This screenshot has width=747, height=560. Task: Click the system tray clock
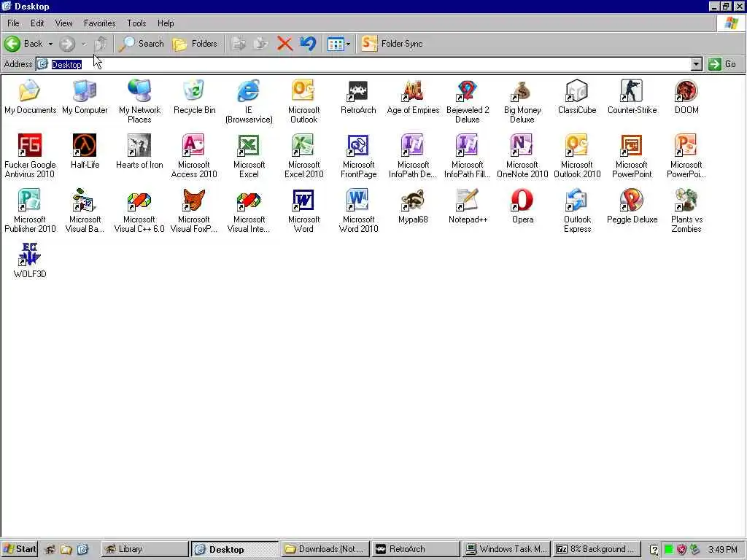pyautogui.click(x=722, y=550)
